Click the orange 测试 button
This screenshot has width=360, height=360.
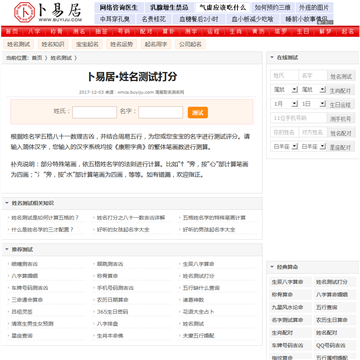pos(198,113)
